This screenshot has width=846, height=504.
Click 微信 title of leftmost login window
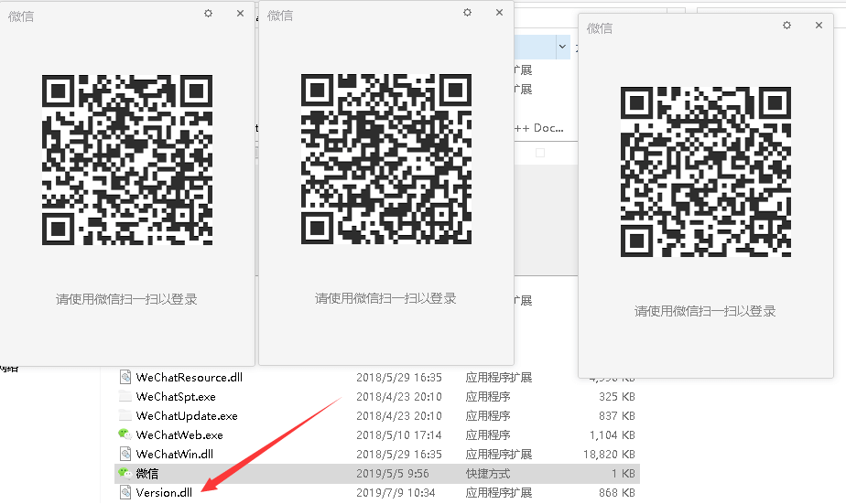pyautogui.click(x=21, y=16)
